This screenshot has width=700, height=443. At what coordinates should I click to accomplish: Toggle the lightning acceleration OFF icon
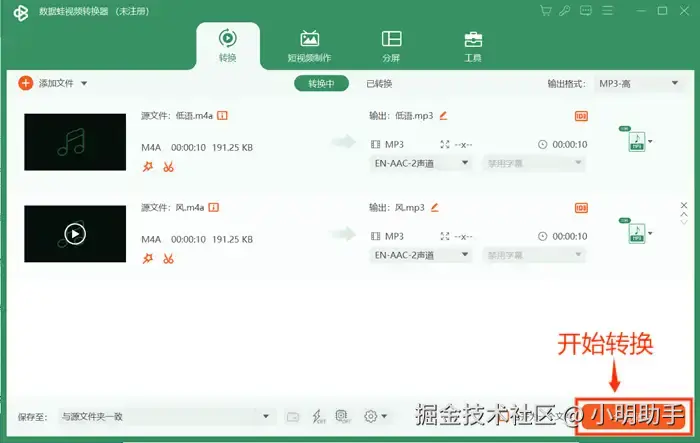tap(318, 417)
